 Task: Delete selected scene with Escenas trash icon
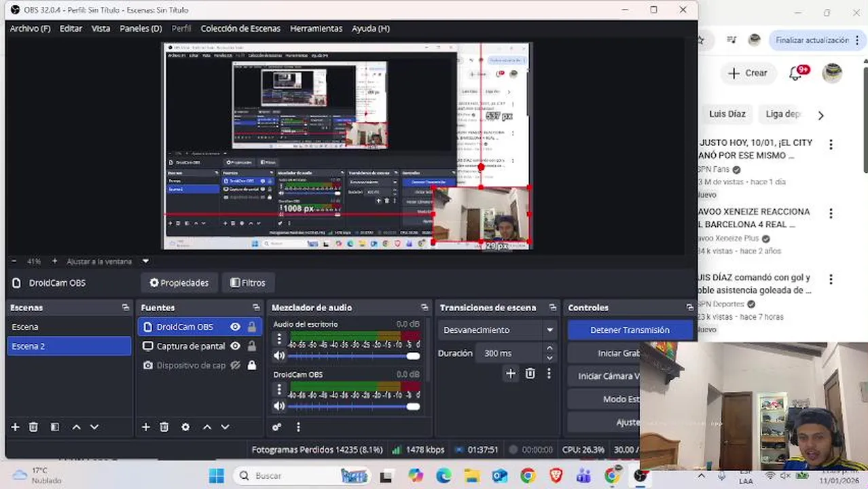33,427
